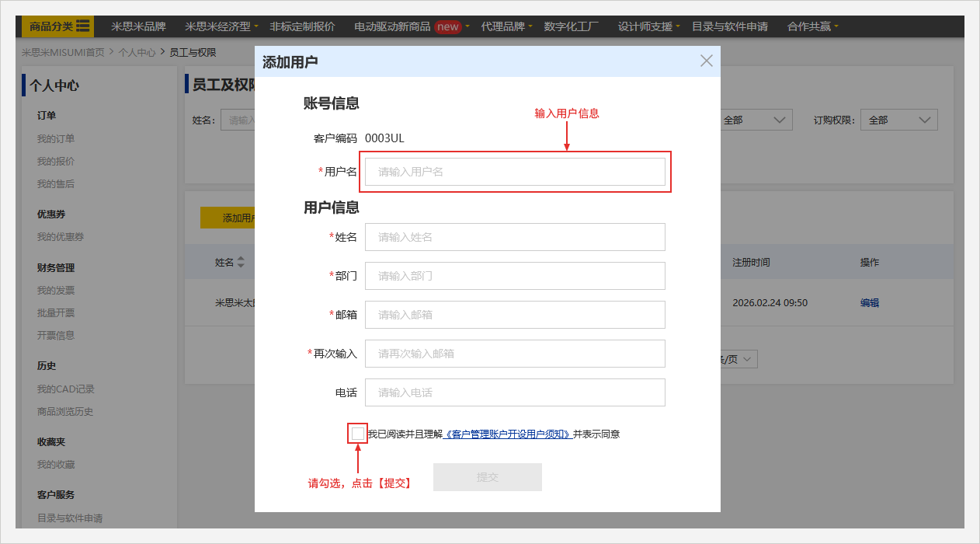Open the 数字化工厂 menu item

(572, 26)
